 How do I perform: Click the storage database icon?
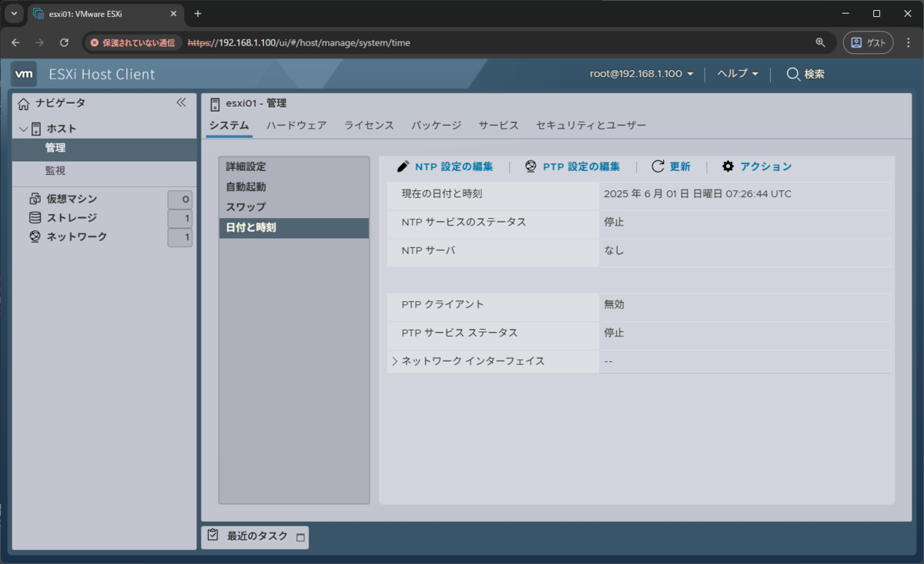tap(35, 218)
